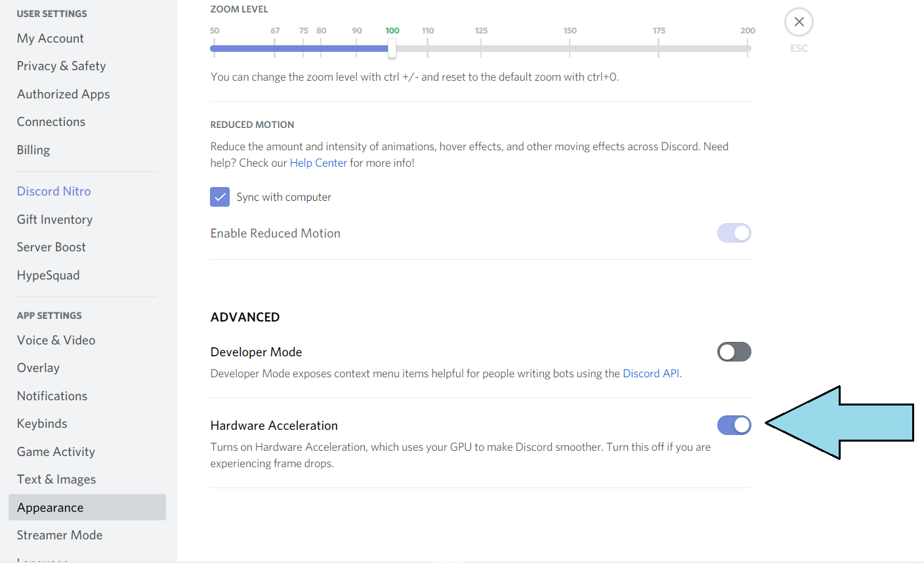Image resolution: width=924 pixels, height=563 pixels.
Task: Click the zoom level slider handle
Action: coord(392,48)
